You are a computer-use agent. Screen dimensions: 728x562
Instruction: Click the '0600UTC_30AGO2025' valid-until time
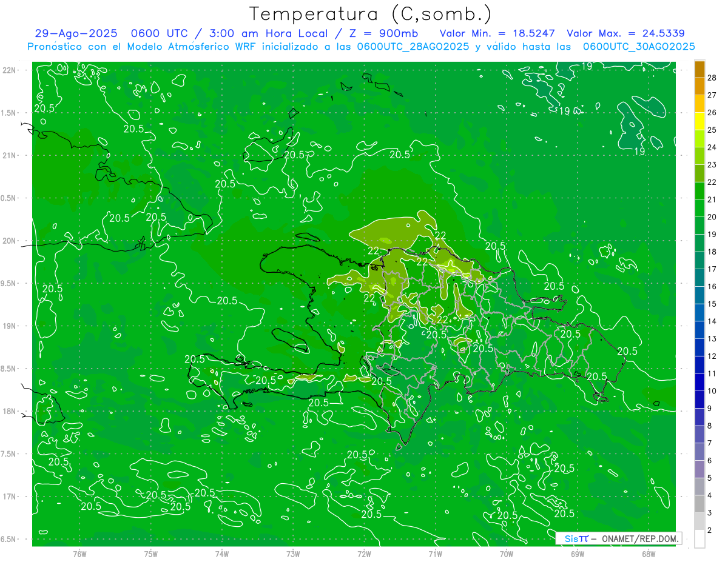point(639,47)
